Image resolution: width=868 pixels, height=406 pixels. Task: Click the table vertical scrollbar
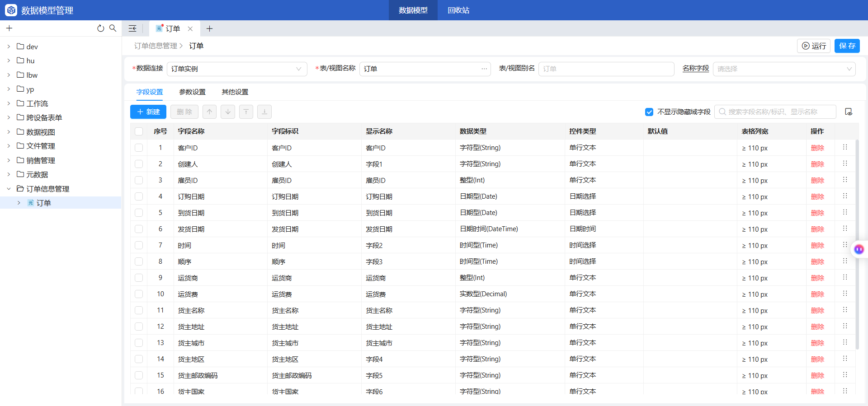[x=857, y=244]
